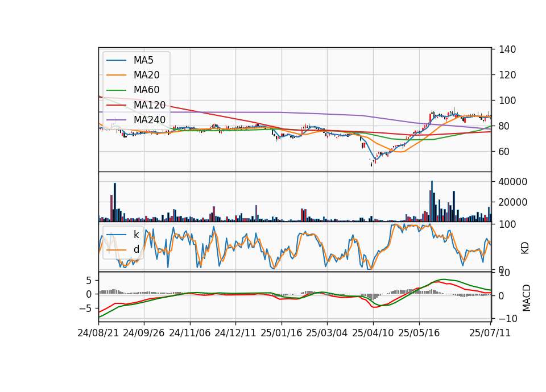Click the −5 tick on MACD left axis

click(x=85, y=308)
